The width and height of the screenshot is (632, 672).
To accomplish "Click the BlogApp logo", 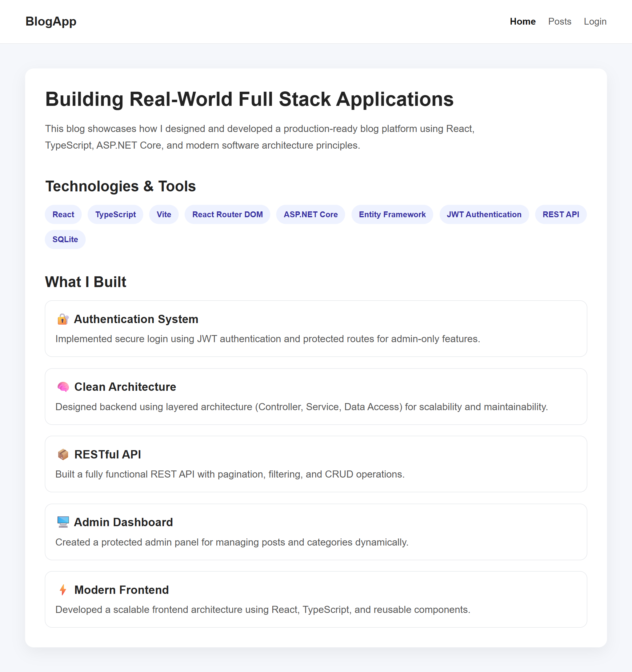I will coord(51,21).
